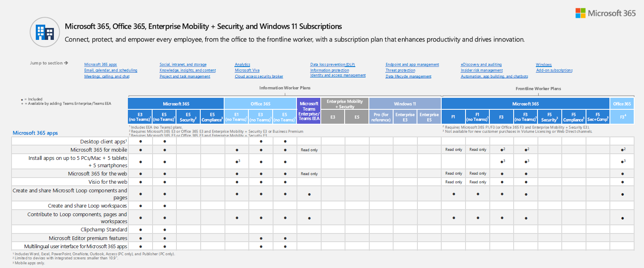Click Read only under F1 in Visio row

click(454, 182)
